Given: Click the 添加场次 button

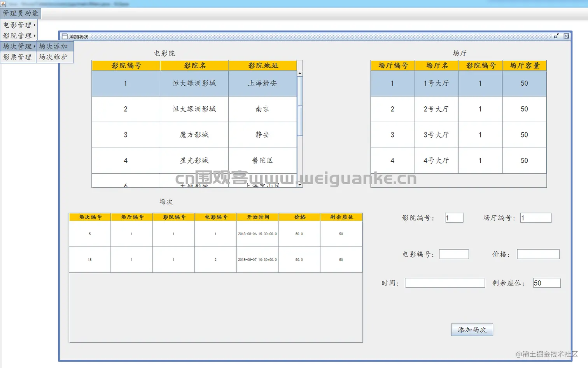Looking at the screenshot, I should pos(472,330).
